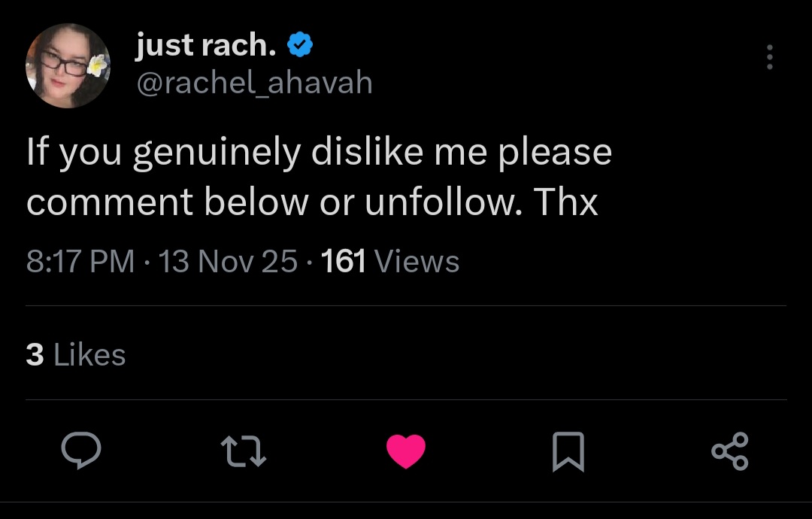Open the @rachel_ahavah handle link

coord(254,83)
